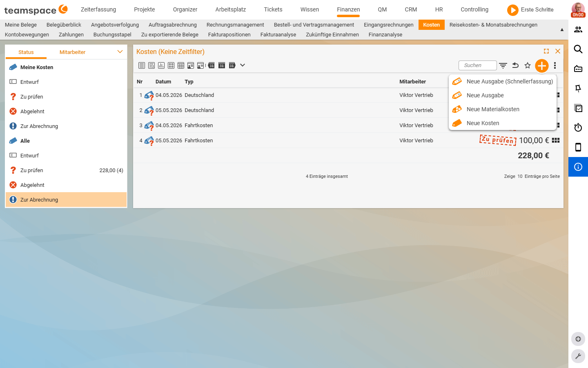
Task: Open the wrench settings icon at bottom right
Action: point(578,356)
